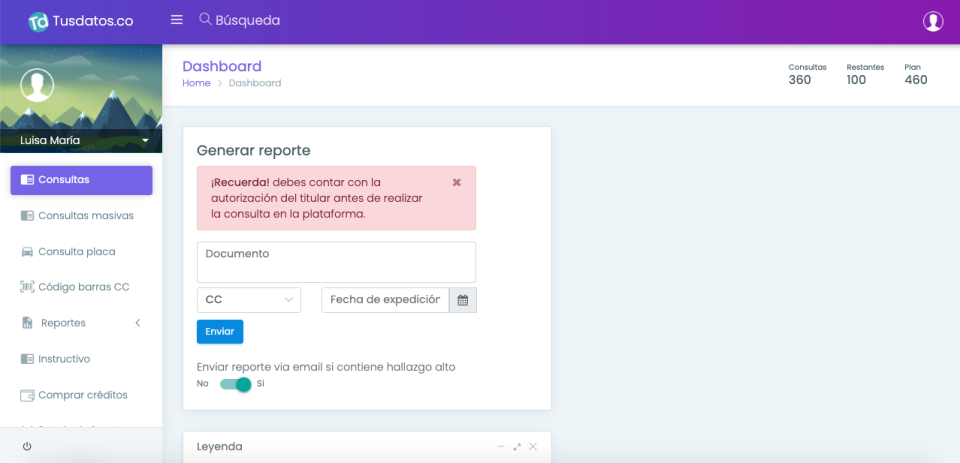
Task: Follow the Home breadcrumb link
Action: click(x=197, y=83)
